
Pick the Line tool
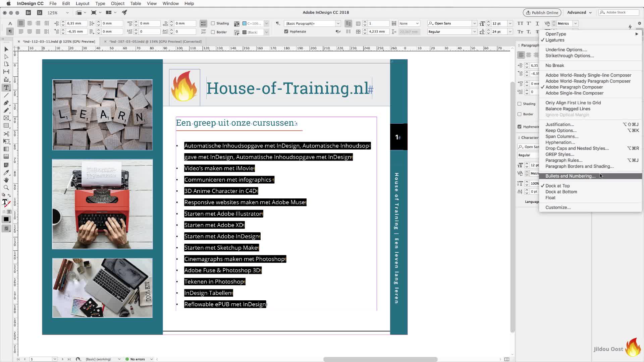point(6,96)
